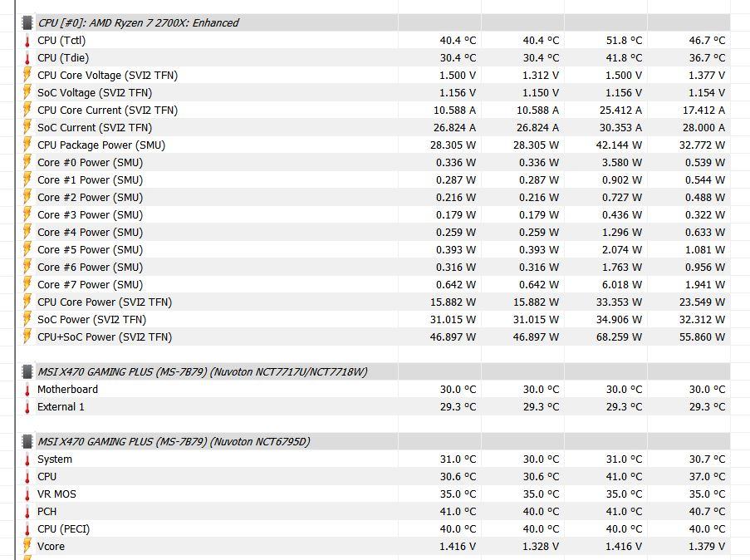Select the SoC Voltage (SVI2 TFN) row

coord(95,92)
